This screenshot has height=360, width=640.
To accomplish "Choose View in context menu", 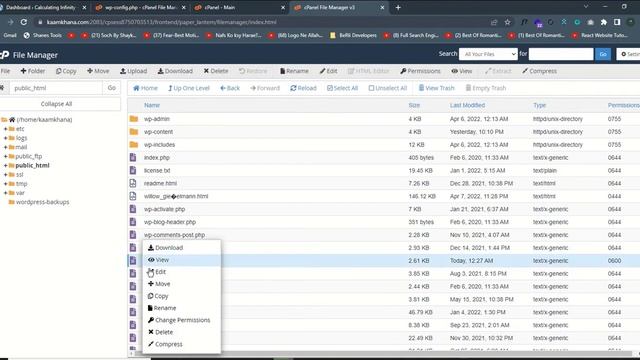I will [x=158, y=260].
